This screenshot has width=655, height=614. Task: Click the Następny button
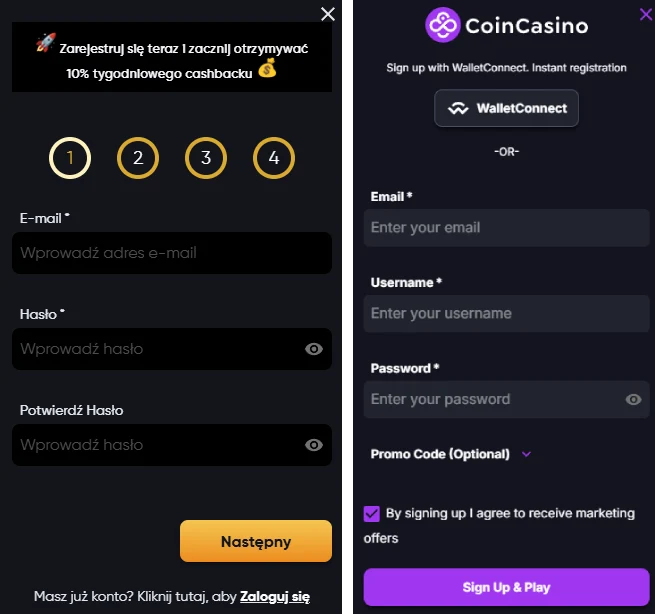(256, 541)
